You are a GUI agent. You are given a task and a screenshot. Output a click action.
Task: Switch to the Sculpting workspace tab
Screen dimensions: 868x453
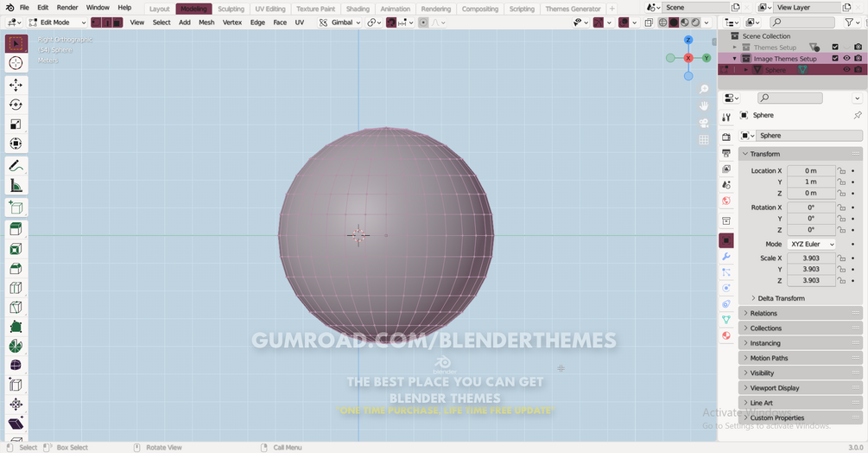click(x=231, y=9)
